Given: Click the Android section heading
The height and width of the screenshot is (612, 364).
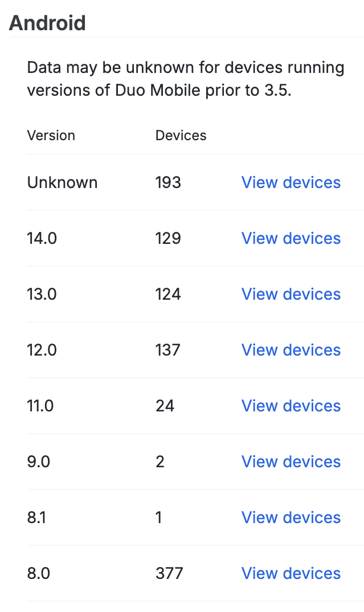Looking at the screenshot, I should [47, 23].
